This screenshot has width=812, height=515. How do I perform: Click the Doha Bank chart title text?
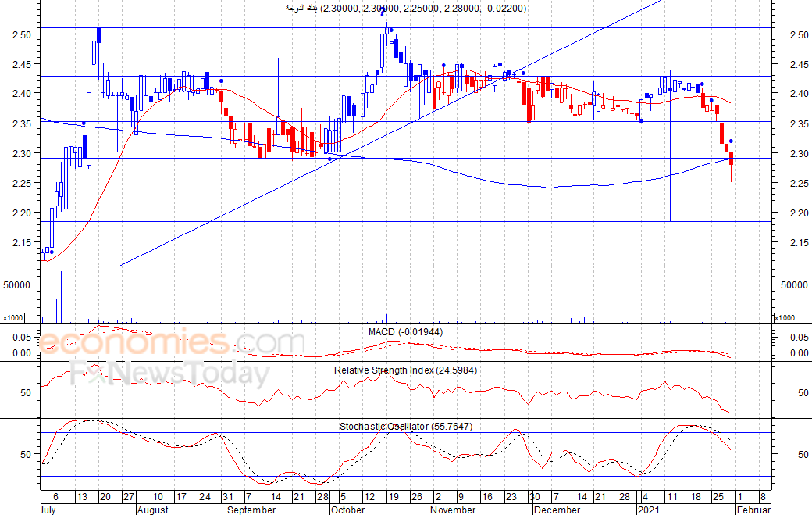tap(404, 8)
